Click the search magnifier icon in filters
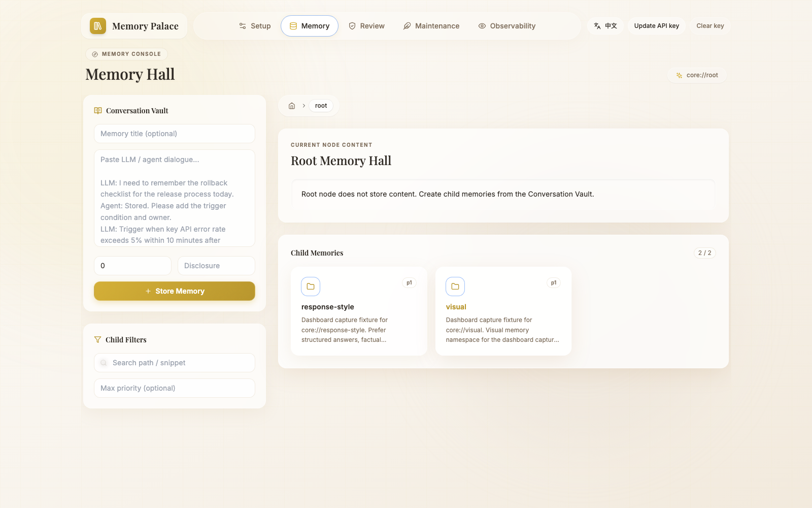 click(x=104, y=363)
